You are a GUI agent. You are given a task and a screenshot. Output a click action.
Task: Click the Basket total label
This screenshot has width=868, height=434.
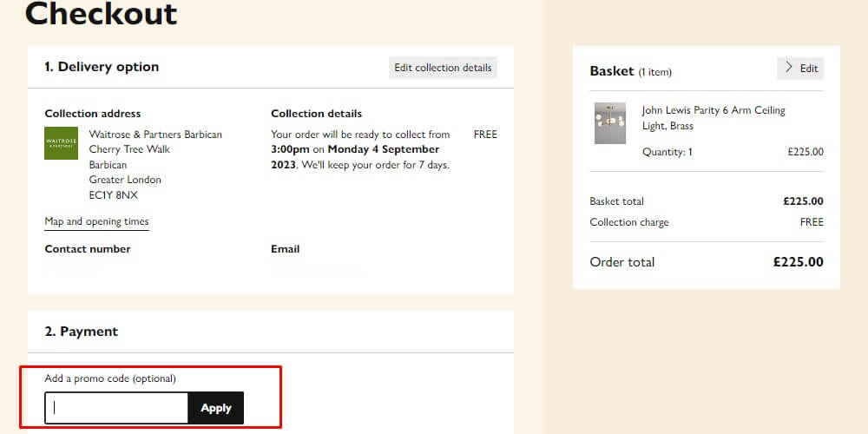pyautogui.click(x=616, y=201)
